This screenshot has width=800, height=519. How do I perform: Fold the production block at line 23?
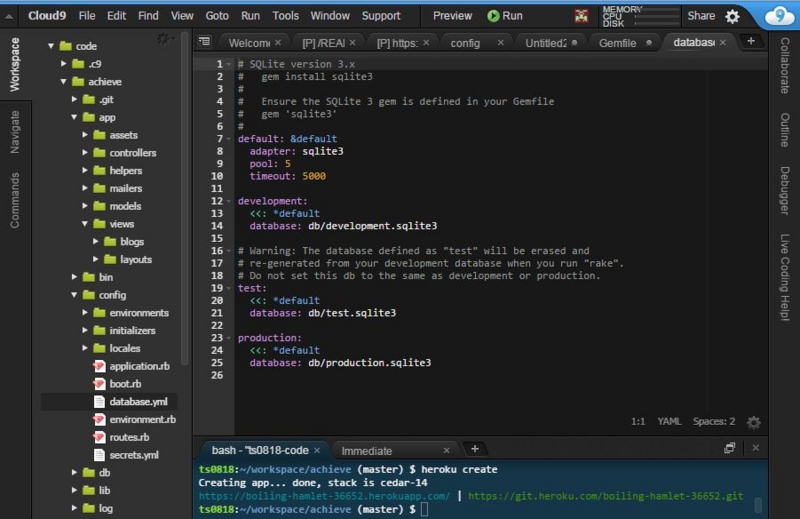click(x=229, y=338)
